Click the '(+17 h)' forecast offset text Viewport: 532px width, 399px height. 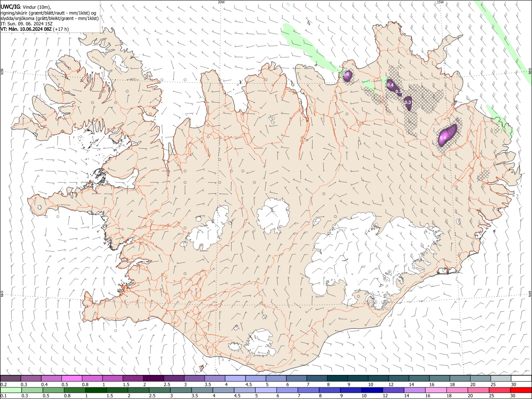point(61,29)
